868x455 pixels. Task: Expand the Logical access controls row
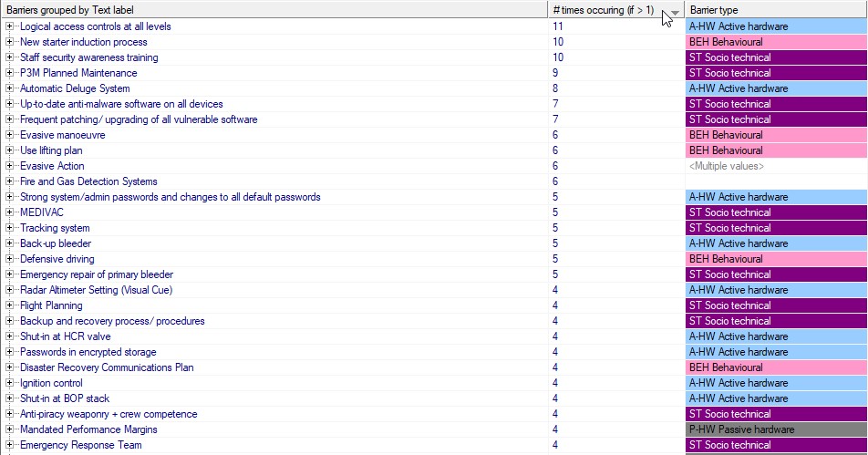(x=10, y=26)
